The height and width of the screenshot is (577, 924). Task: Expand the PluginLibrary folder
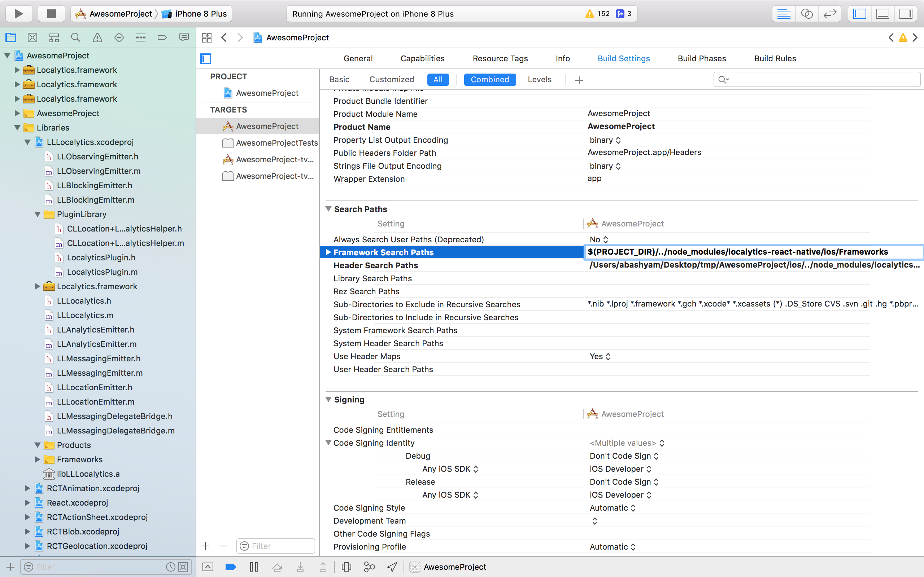(x=38, y=213)
